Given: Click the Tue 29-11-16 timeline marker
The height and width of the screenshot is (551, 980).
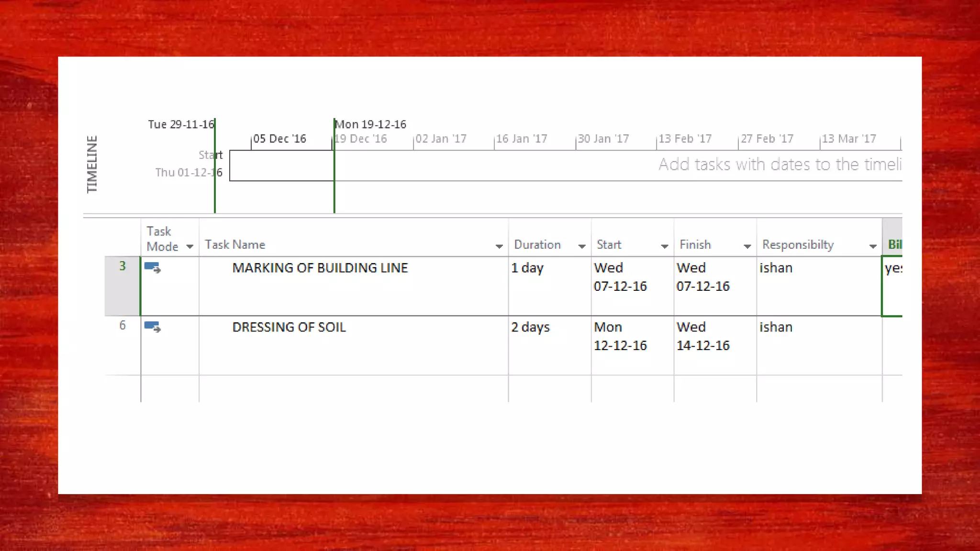Looking at the screenshot, I should pyautogui.click(x=181, y=124).
